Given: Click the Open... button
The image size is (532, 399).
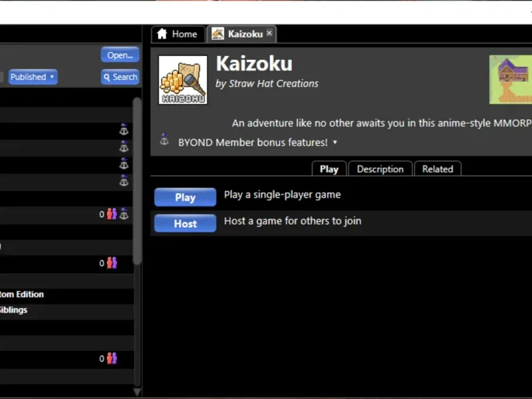Looking at the screenshot, I should click(x=120, y=55).
